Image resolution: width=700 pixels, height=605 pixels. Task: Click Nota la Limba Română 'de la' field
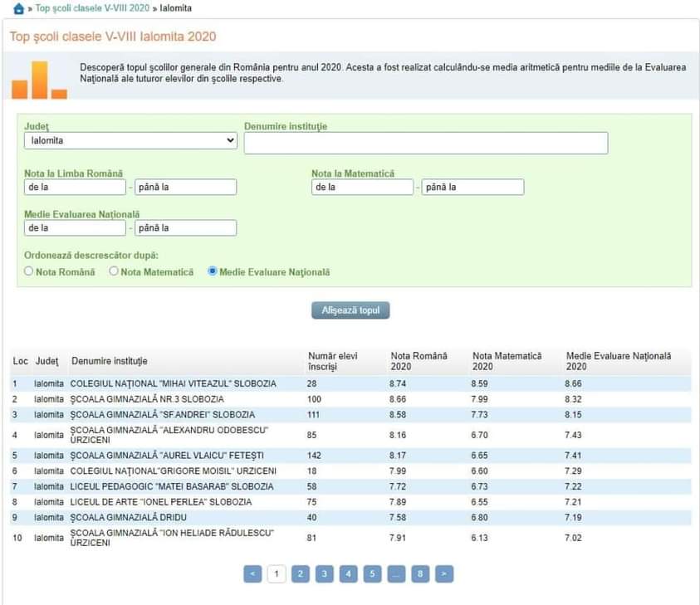pyautogui.click(x=75, y=187)
